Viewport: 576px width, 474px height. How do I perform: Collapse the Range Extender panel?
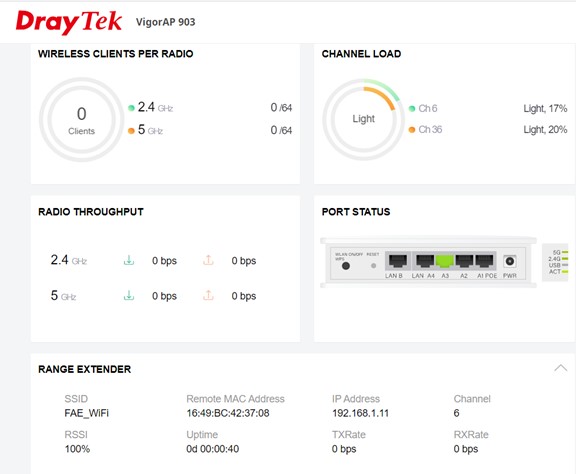561,368
